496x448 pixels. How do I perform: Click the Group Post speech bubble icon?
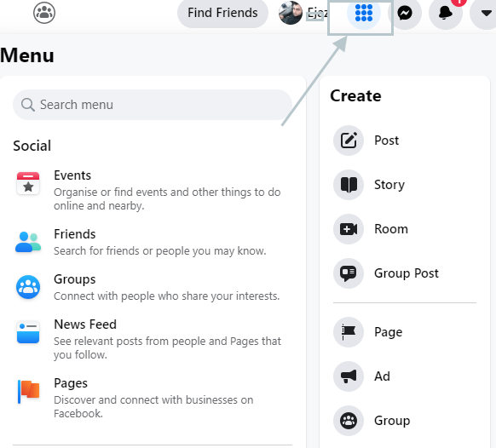click(x=349, y=273)
